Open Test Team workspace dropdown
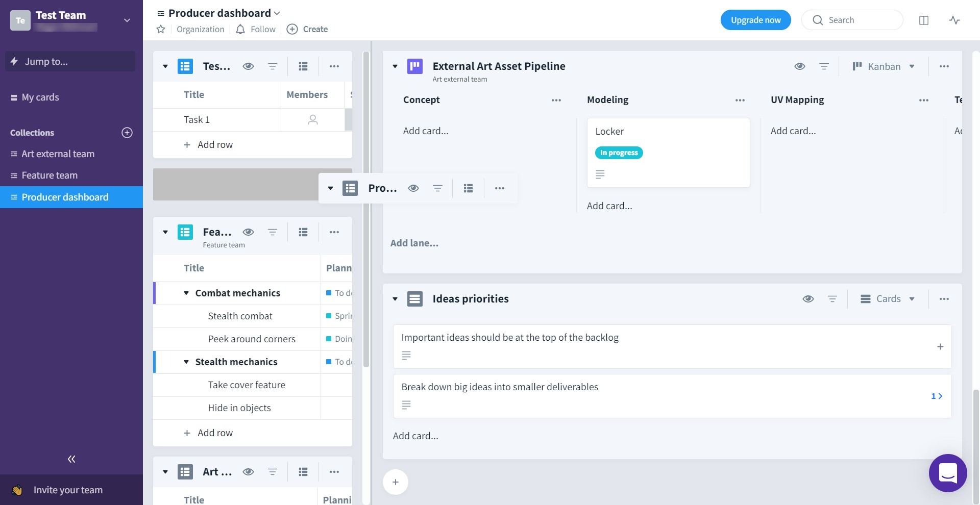Screen dimensions: 980x505 point(127,20)
